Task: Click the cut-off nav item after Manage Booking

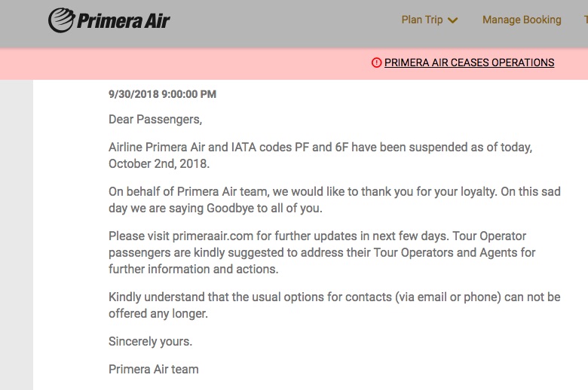Action: click(585, 20)
